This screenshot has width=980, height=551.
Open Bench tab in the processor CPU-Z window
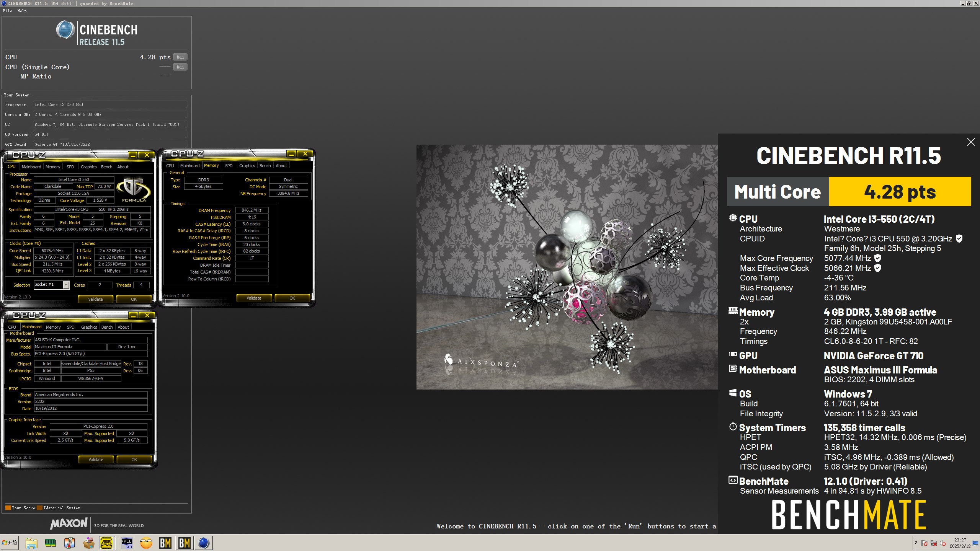coord(106,167)
